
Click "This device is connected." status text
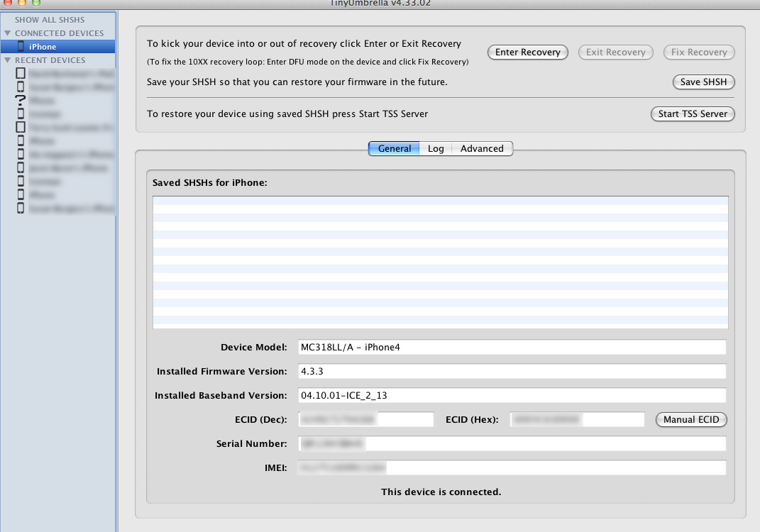(441, 492)
